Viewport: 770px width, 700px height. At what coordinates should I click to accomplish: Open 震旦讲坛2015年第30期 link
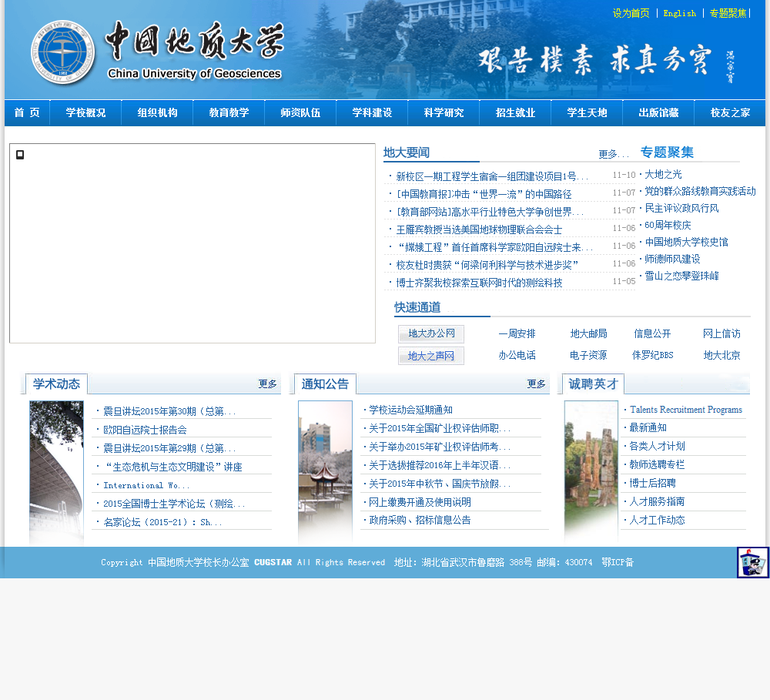click(169, 411)
